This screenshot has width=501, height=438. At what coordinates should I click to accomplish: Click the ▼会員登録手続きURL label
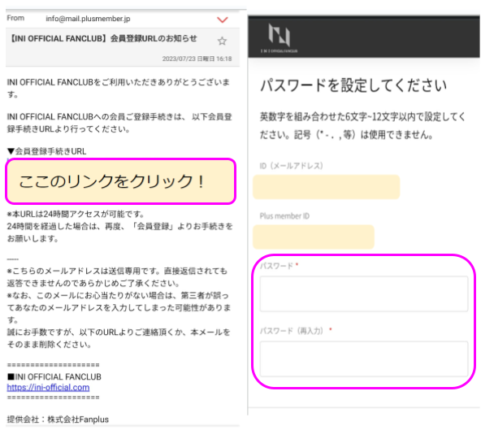click(47, 151)
